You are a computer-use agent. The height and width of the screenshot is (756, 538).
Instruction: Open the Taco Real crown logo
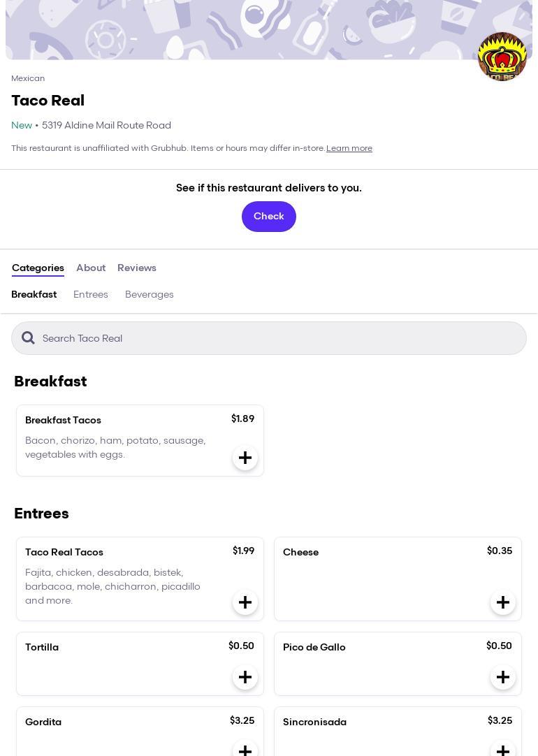[502, 57]
